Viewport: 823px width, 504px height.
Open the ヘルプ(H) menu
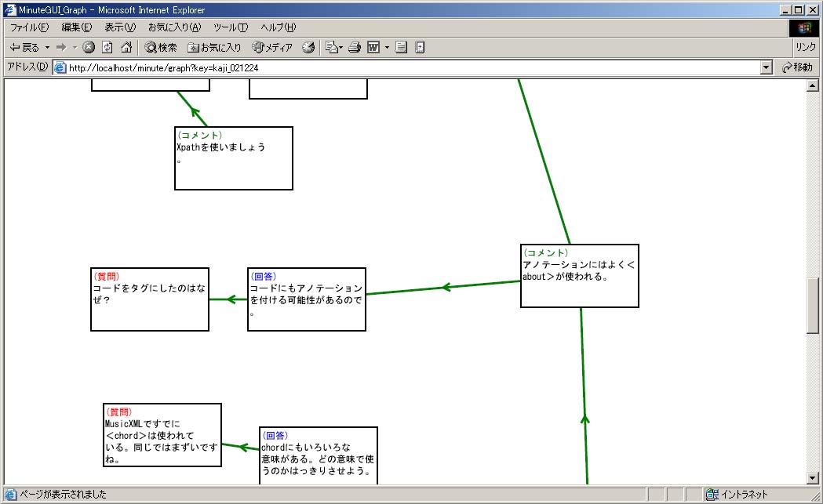click(279, 27)
